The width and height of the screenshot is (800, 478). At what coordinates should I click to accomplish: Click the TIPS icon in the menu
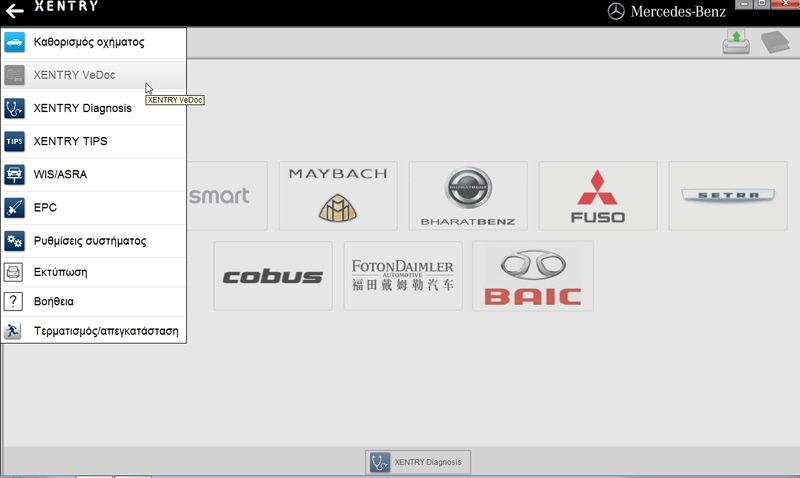point(14,141)
